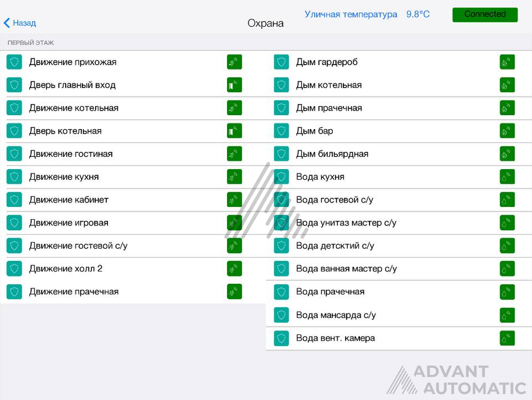The image size is (532, 400).
Task: Select the Вода детсктий с/у row
Action: pyautogui.click(x=399, y=246)
